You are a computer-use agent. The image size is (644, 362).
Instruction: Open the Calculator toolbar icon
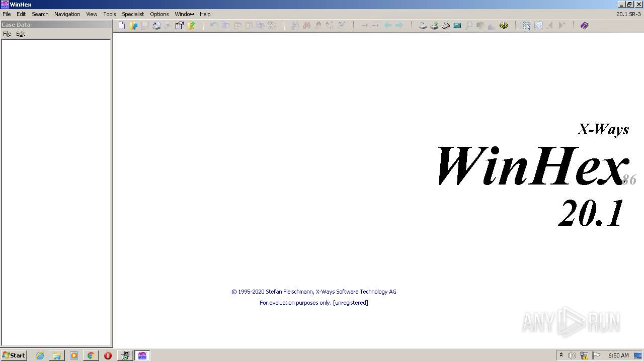coord(457,25)
